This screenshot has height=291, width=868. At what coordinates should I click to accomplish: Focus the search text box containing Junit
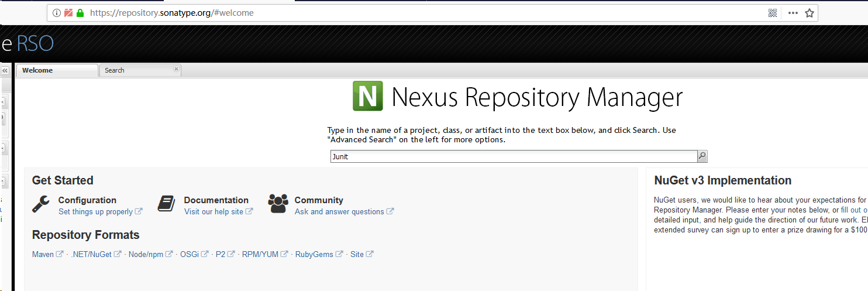point(514,156)
